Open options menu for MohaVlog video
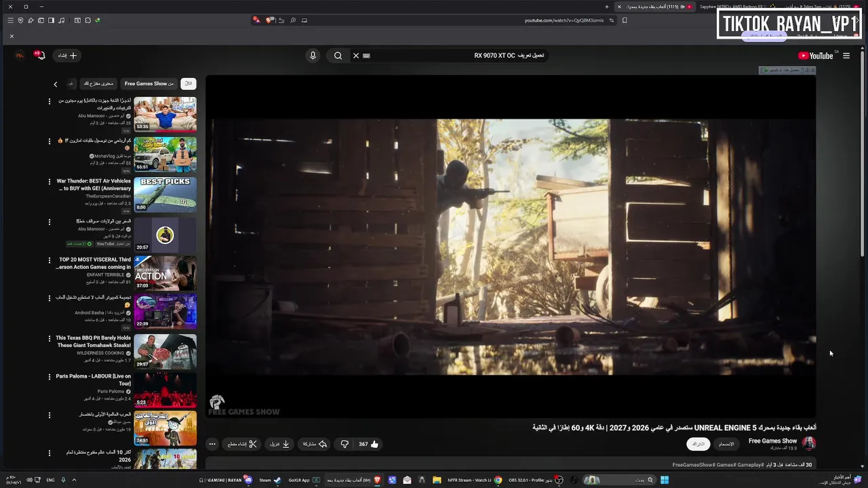 (x=49, y=141)
